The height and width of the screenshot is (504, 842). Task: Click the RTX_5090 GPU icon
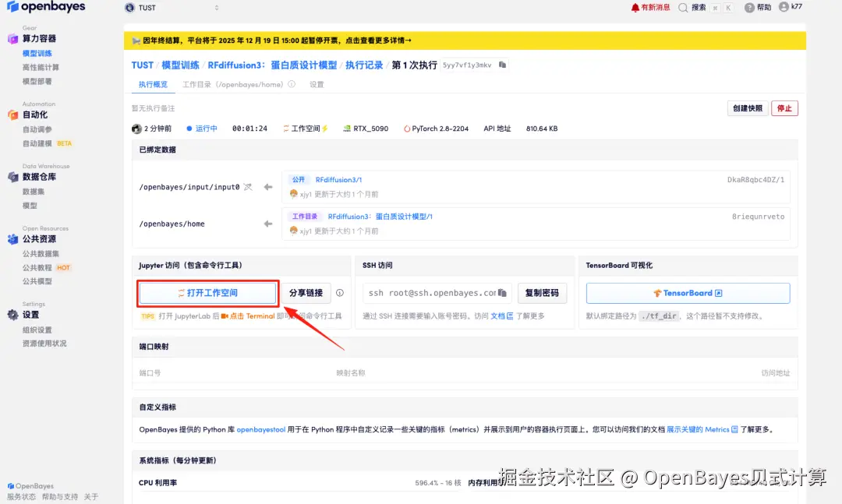pyautogui.click(x=347, y=129)
